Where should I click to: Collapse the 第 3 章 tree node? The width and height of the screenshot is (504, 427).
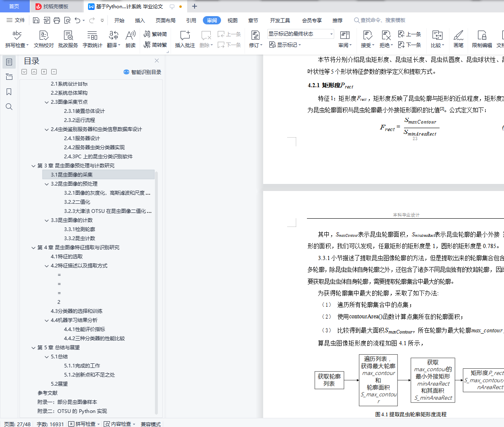(x=33, y=166)
